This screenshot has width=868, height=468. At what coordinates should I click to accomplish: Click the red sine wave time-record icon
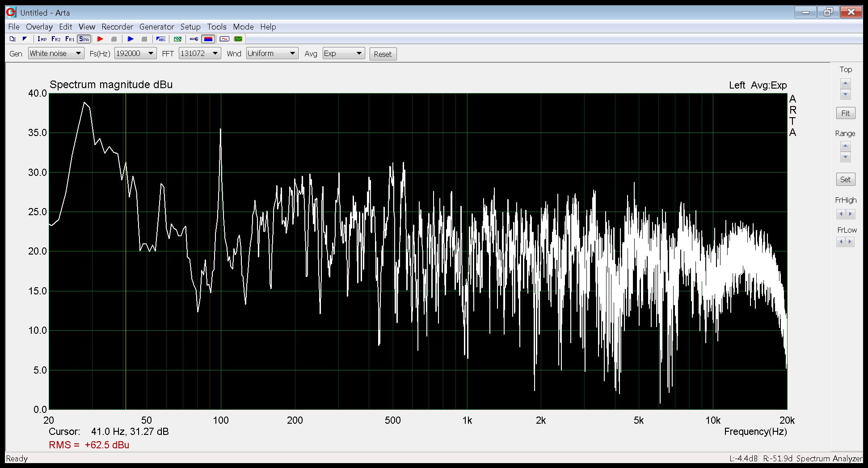point(224,39)
